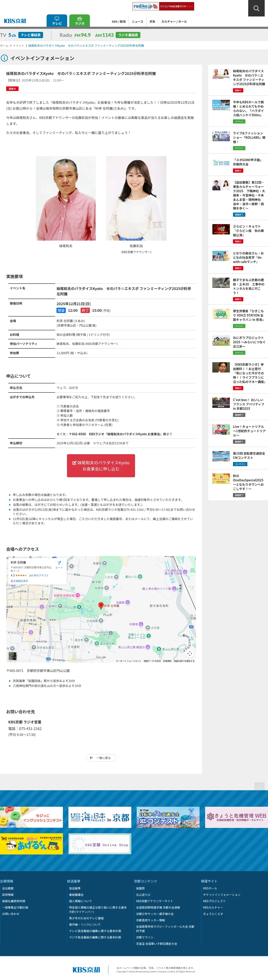268x980 pixels.
Task: Open the 番組審議会 footer link
Action: [x=76, y=895]
